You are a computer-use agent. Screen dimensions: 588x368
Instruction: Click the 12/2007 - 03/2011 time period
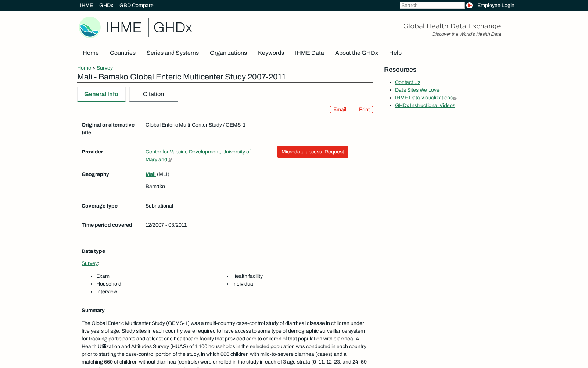point(166,225)
